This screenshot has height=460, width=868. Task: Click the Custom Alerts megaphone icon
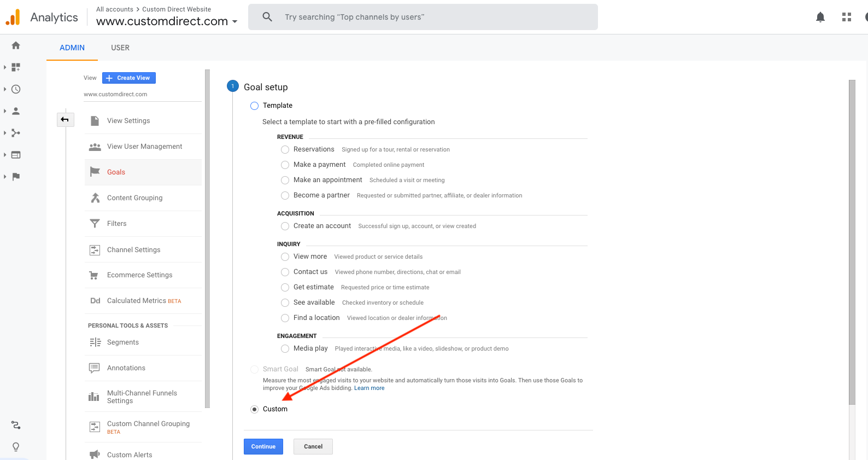point(95,455)
